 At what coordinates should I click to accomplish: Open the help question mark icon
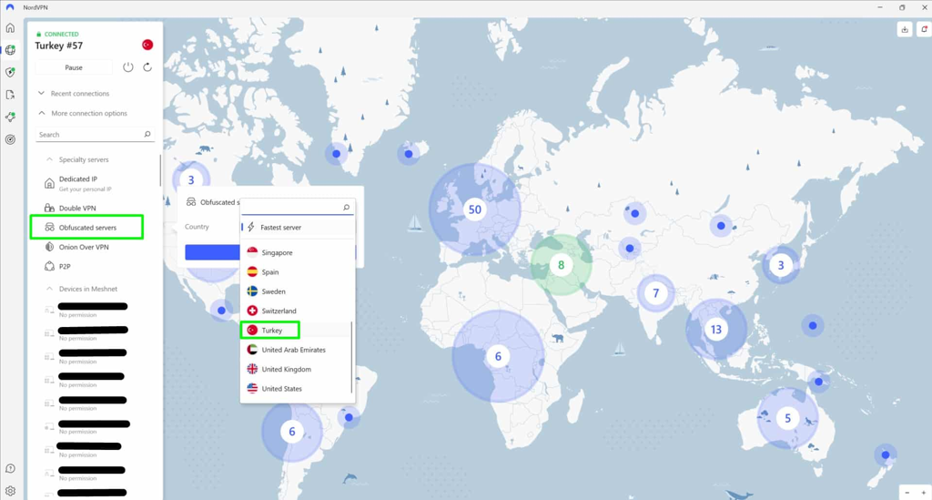click(x=10, y=469)
